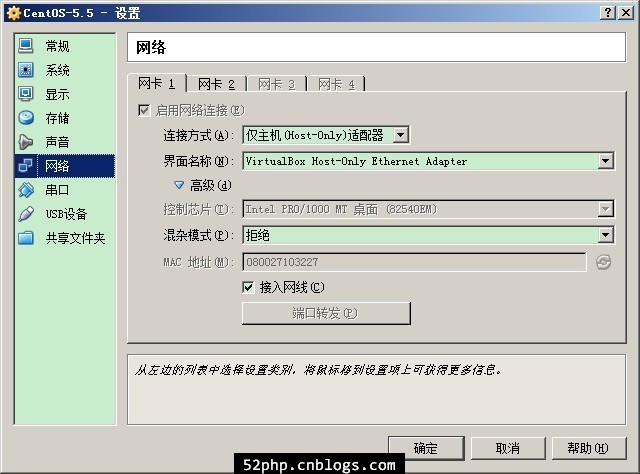Click the MAC 地址 input field
This screenshot has height=474, width=640.
[x=414, y=262]
